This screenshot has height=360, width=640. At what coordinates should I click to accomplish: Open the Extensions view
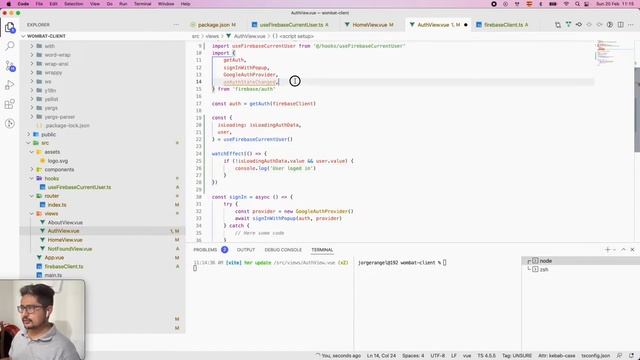click(10, 104)
